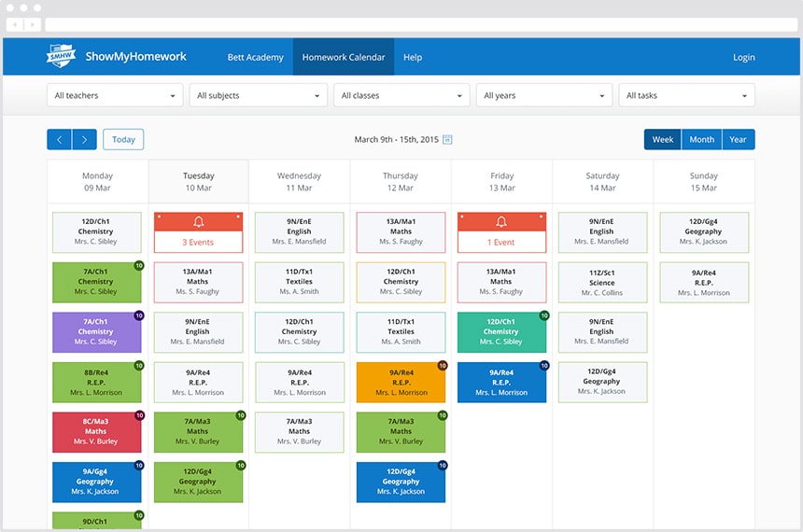Go to next week arrow

point(84,139)
